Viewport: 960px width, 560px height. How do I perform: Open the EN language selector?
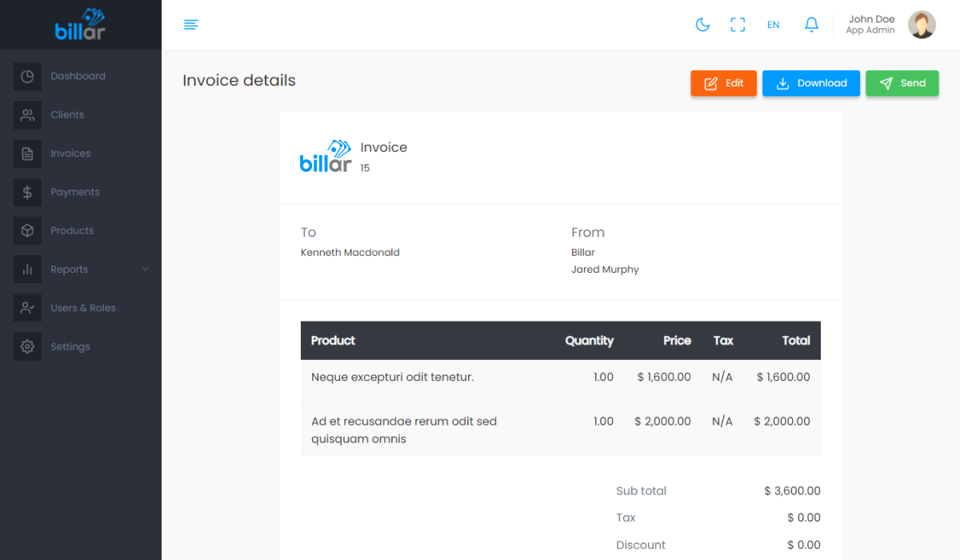click(x=773, y=25)
